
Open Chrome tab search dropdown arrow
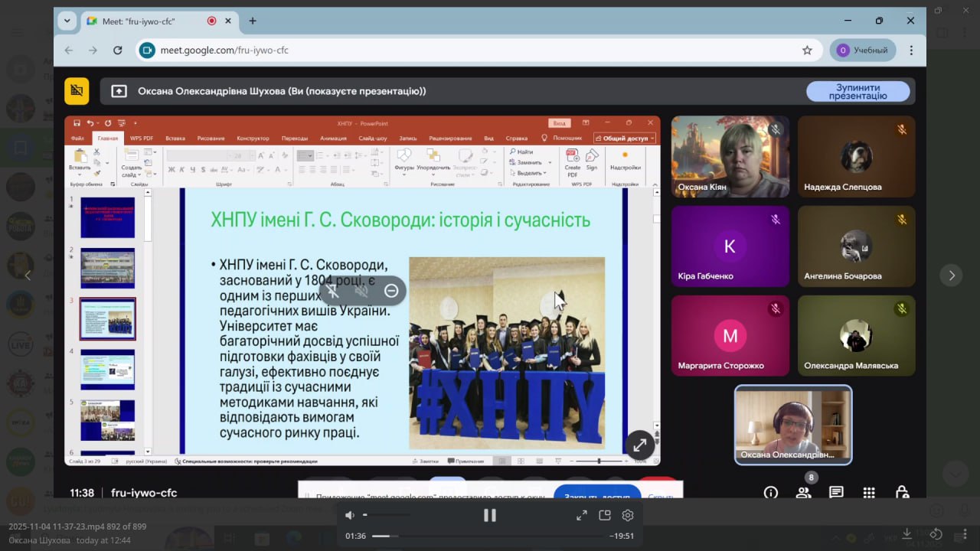tap(67, 21)
